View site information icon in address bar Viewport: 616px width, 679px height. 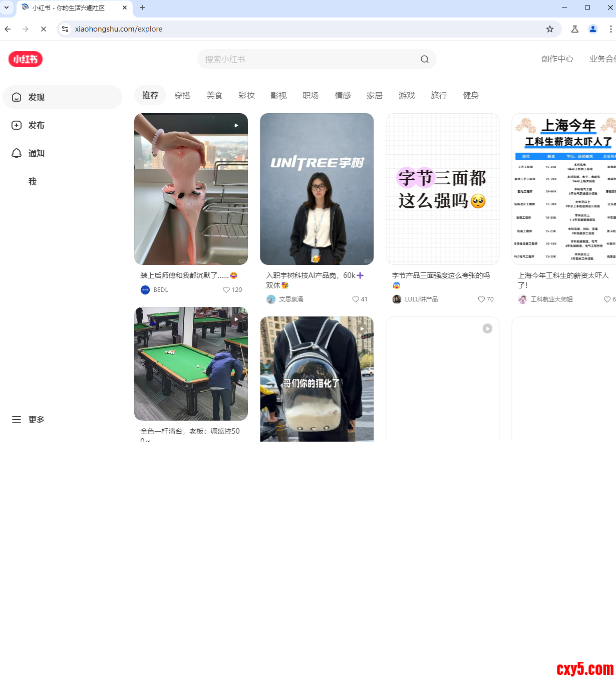65,29
